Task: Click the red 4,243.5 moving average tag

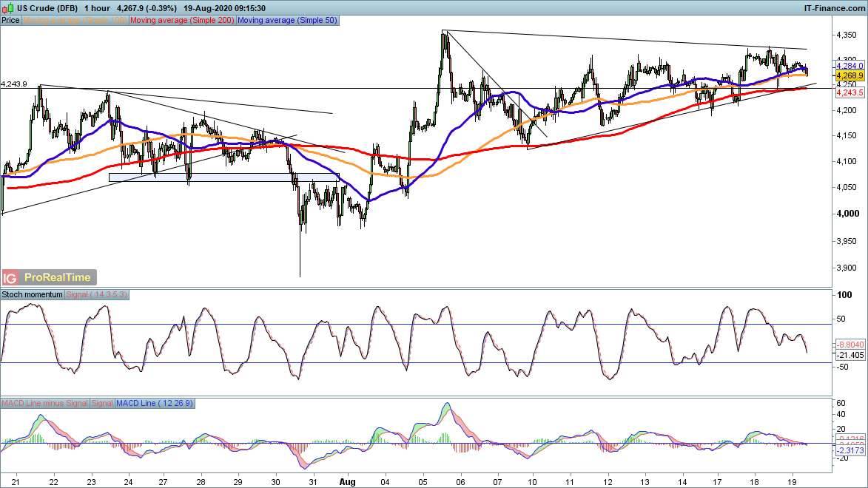Action: tap(850, 93)
